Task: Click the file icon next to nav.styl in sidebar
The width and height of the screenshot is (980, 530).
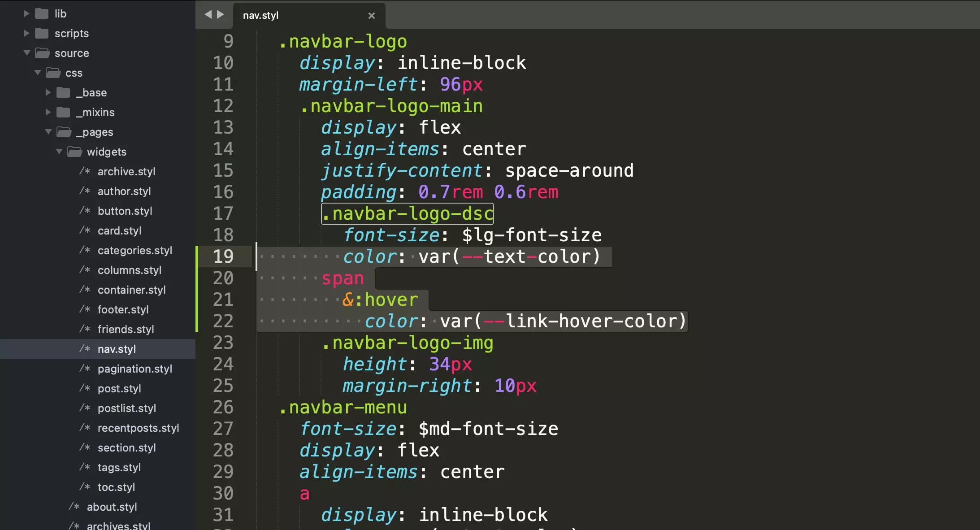Action: [84, 348]
